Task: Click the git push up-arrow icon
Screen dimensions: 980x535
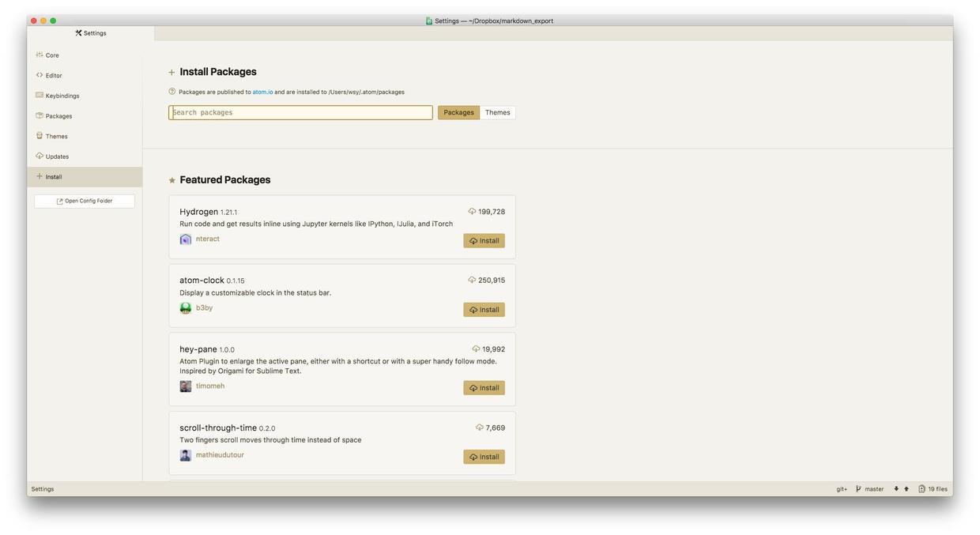Action: point(906,489)
